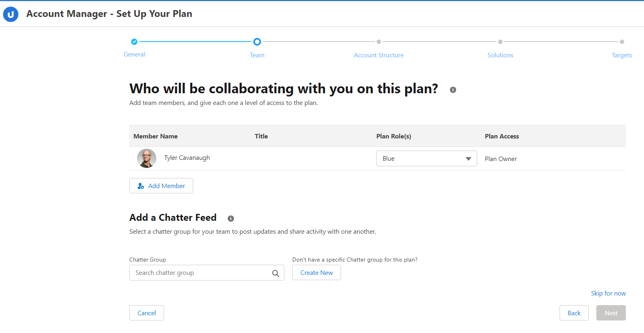This screenshot has width=644, height=333.
Task: Go to the Account Structure step label
Action: 379,55
